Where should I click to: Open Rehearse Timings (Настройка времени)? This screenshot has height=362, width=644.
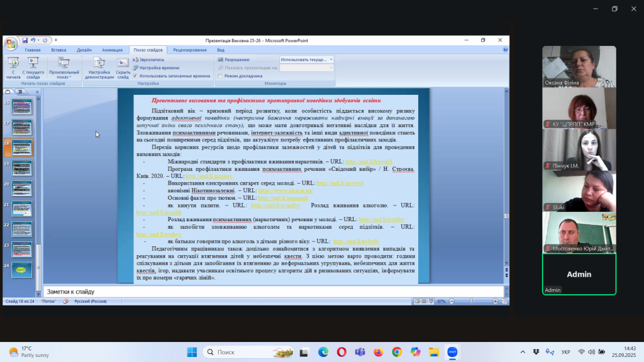pos(136,67)
